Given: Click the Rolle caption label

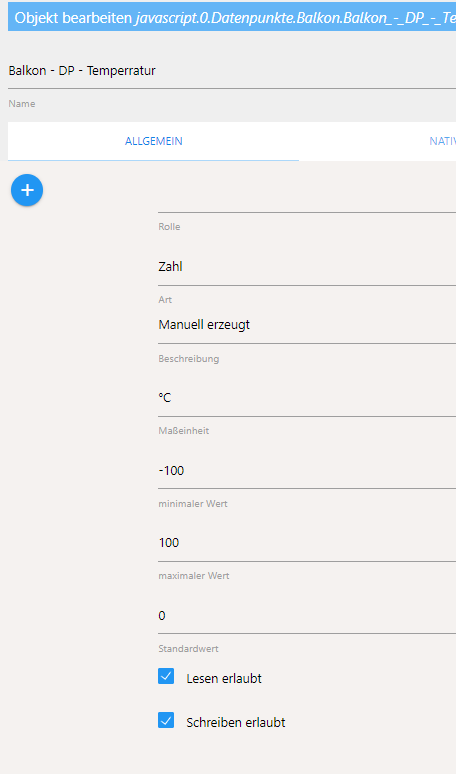Looking at the screenshot, I should coord(169,227).
